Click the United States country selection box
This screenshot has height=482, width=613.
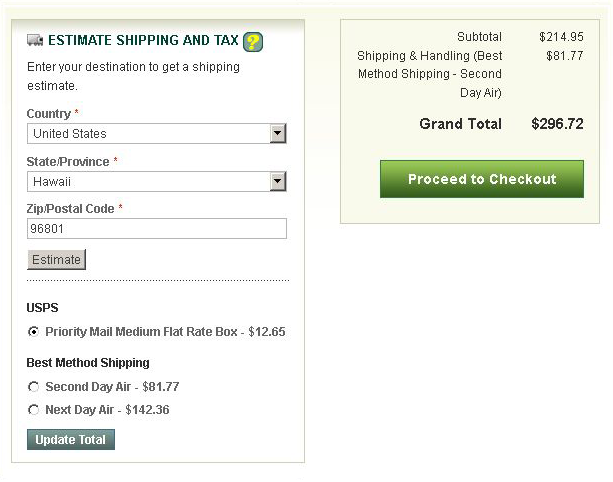coord(157,134)
